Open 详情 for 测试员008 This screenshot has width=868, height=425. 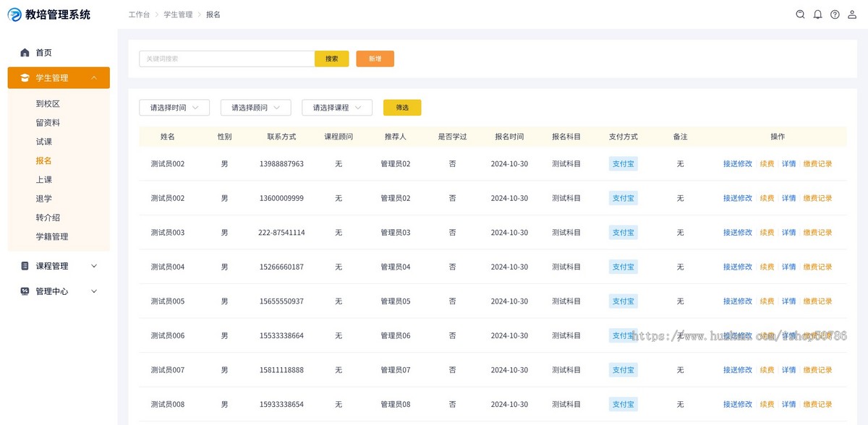788,404
